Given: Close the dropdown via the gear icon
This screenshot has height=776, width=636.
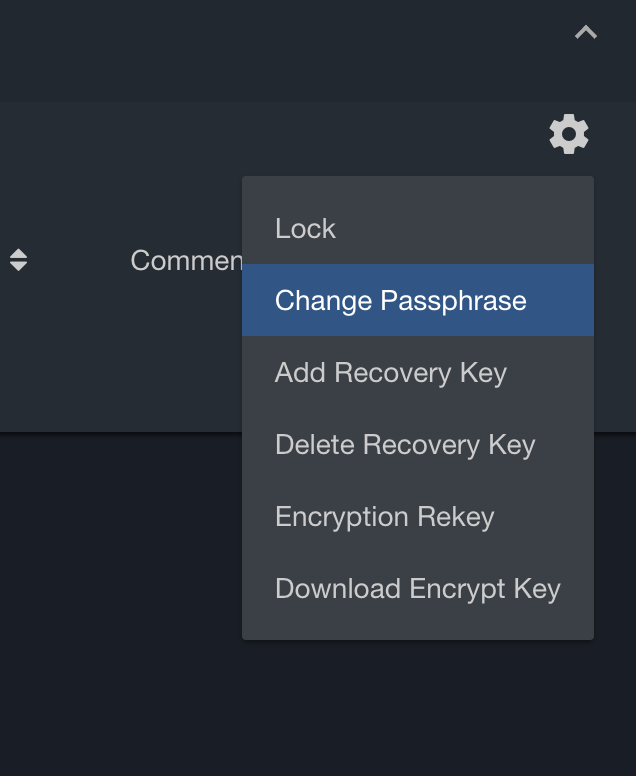Looking at the screenshot, I should (569, 134).
